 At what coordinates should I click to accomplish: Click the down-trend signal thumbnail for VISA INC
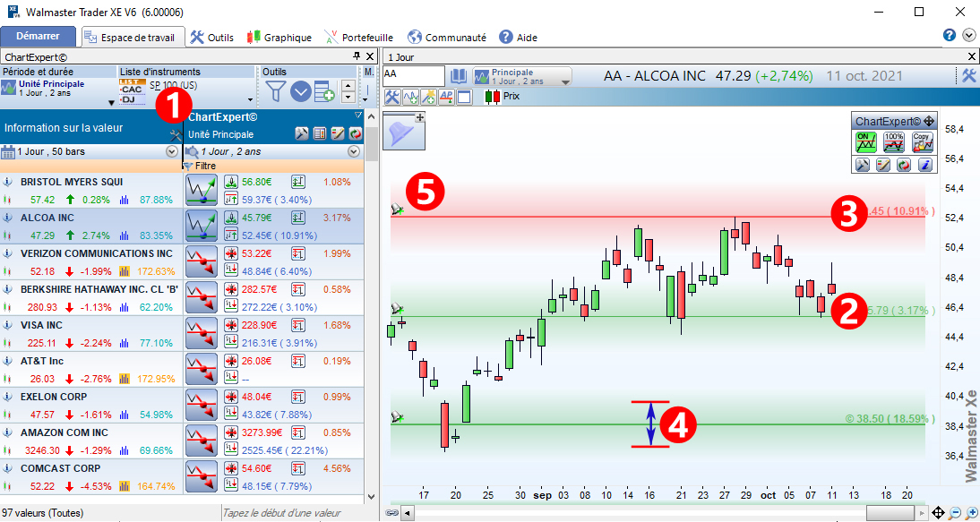202,332
